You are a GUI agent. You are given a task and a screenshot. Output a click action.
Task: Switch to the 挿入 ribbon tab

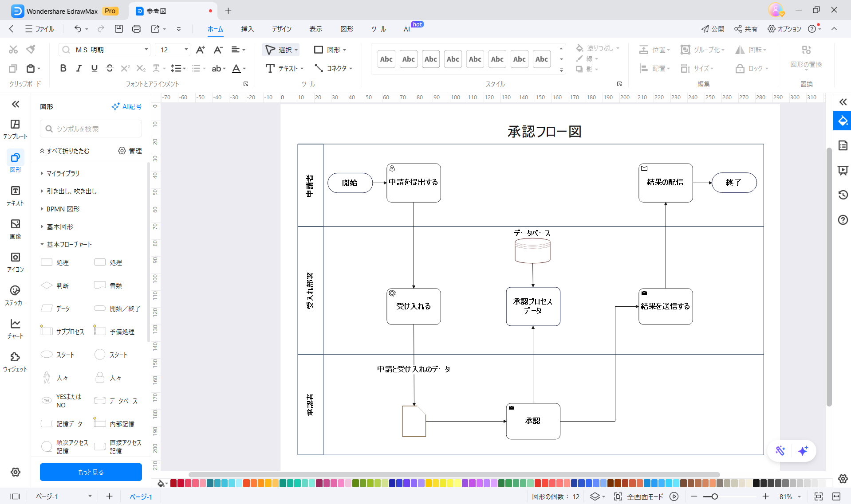click(x=247, y=29)
